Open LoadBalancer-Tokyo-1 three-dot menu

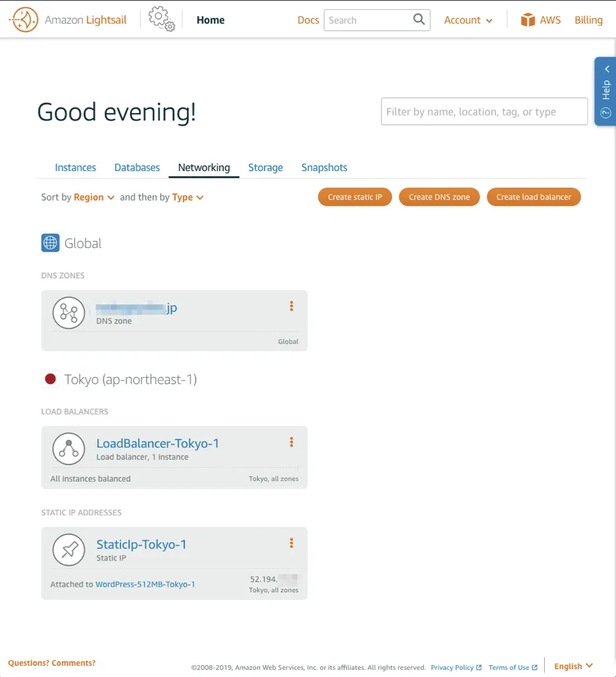291,442
